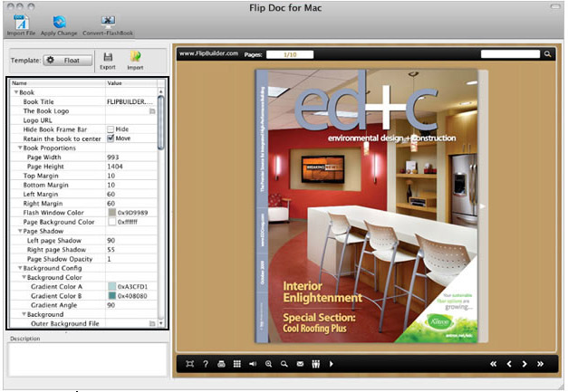Select the Gradient Angle row
The width and height of the screenshot is (568, 392).
[83, 305]
